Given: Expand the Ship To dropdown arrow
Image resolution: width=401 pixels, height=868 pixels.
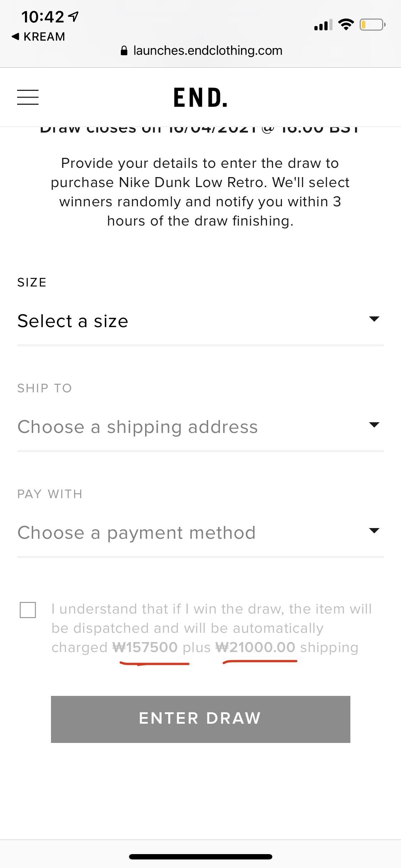Looking at the screenshot, I should [x=374, y=425].
